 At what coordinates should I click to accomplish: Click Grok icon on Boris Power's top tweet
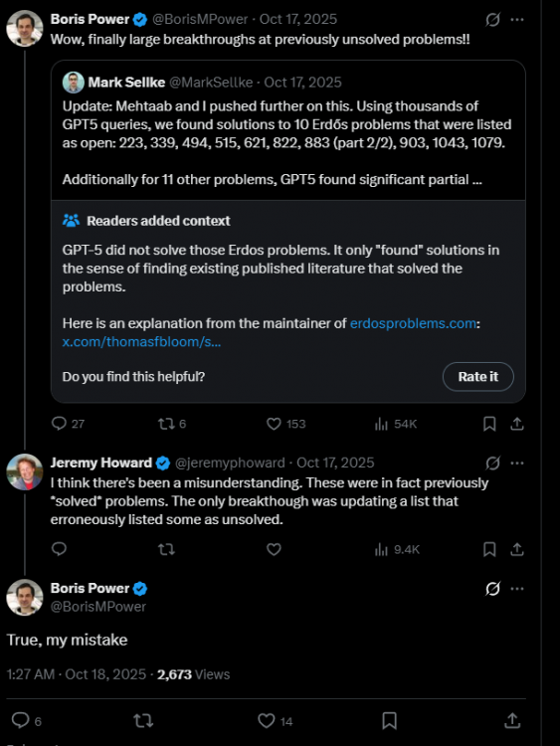point(493,20)
